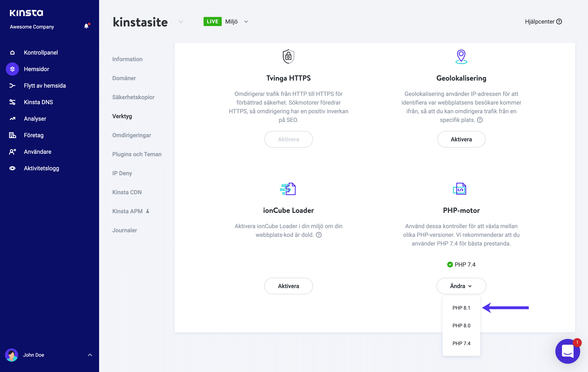Click John Doe's avatar
This screenshot has height=372, width=588.
click(12, 355)
